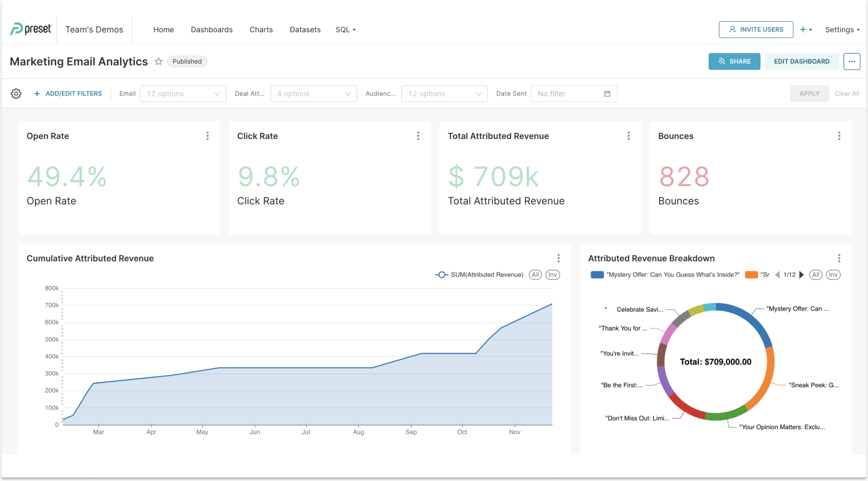Open Cumulative Attributed Revenue chart menu
This screenshot has height=481, width=868.
point(558,258)
